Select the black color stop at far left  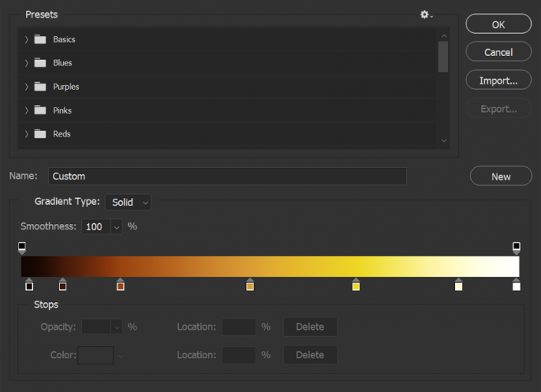pyautogui.click(x=29, y=285)
